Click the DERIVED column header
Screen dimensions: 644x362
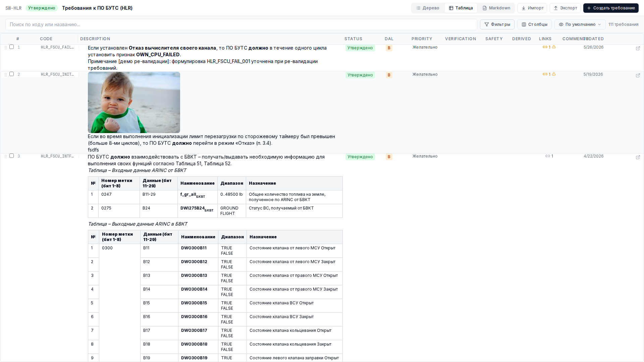point(522,39)
